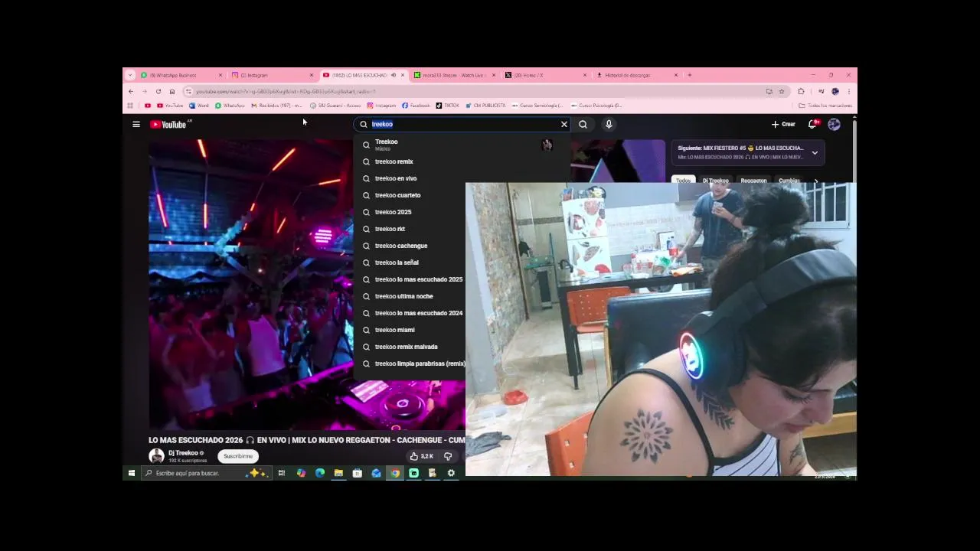The height and width of the screenshot is (551, 980).
Task: Choose suggestion treekoo lo mas escuchado 2024
Action: [411, 313]
